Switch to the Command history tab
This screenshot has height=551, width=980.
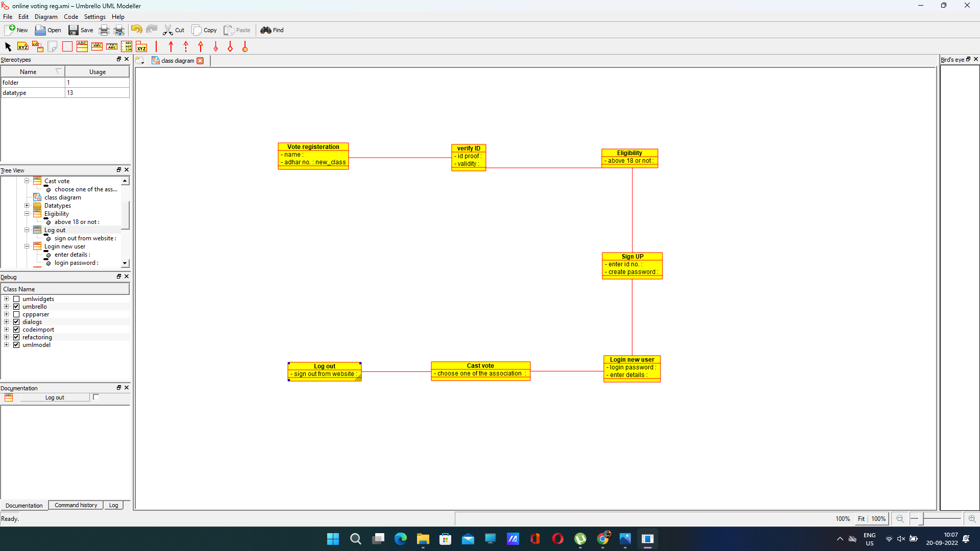coord(76,505)
